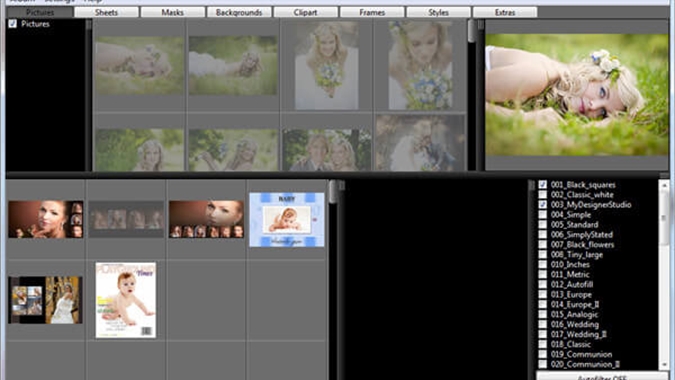Select the baby magazine cover template

[126, 300]
